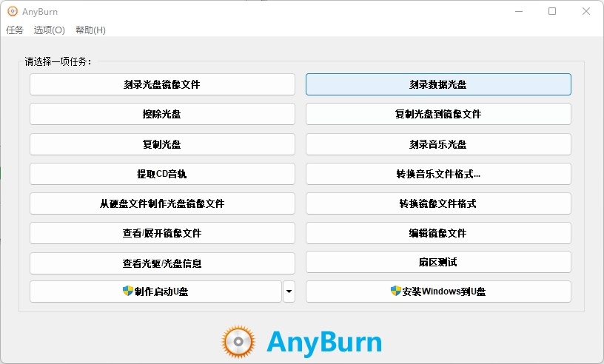The width and height of the screenshot is (604, 364).
Task: Click 查看/展开镜像文件 button
Action: pos(162,233)
